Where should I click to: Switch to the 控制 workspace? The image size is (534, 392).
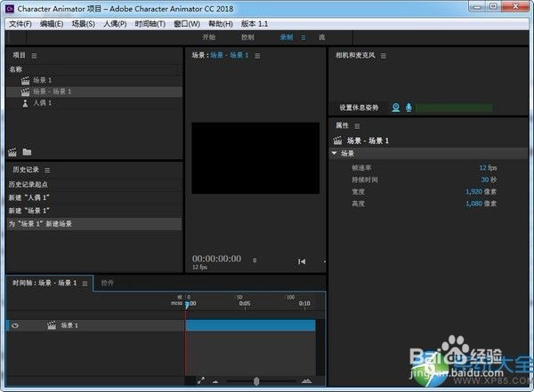[x=247, y=37]
